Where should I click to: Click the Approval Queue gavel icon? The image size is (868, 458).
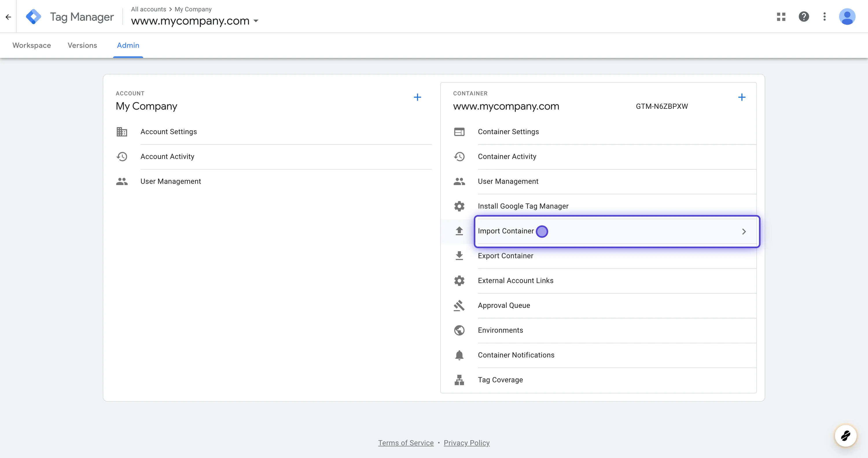pyautogui.click(x=459, y=305)
